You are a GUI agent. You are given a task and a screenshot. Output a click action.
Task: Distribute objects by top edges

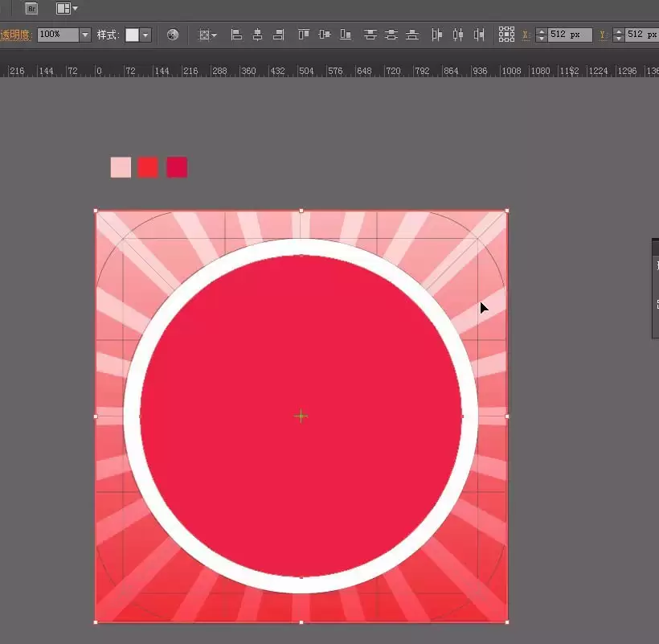click(370, 35)
